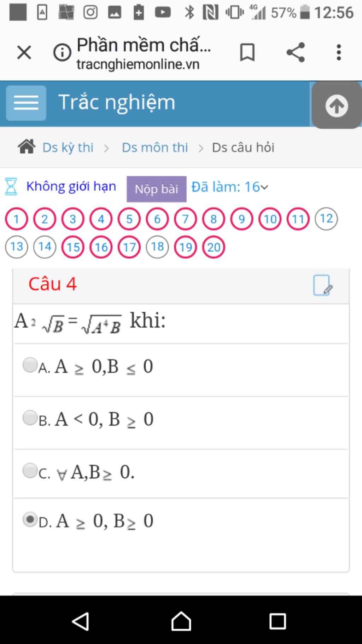The image size is (362, 644).
Task: Select answer B radio button
Action: [30, 418]
